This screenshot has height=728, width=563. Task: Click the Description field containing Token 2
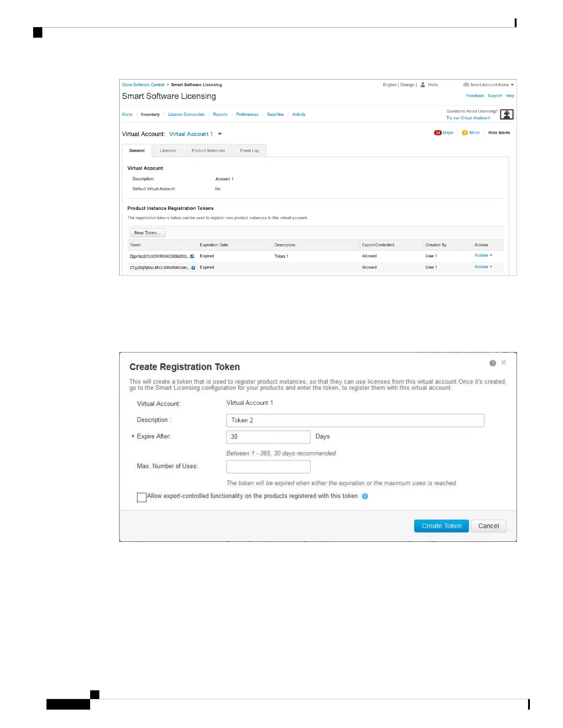pyautogui.click(x=355, y=421)
